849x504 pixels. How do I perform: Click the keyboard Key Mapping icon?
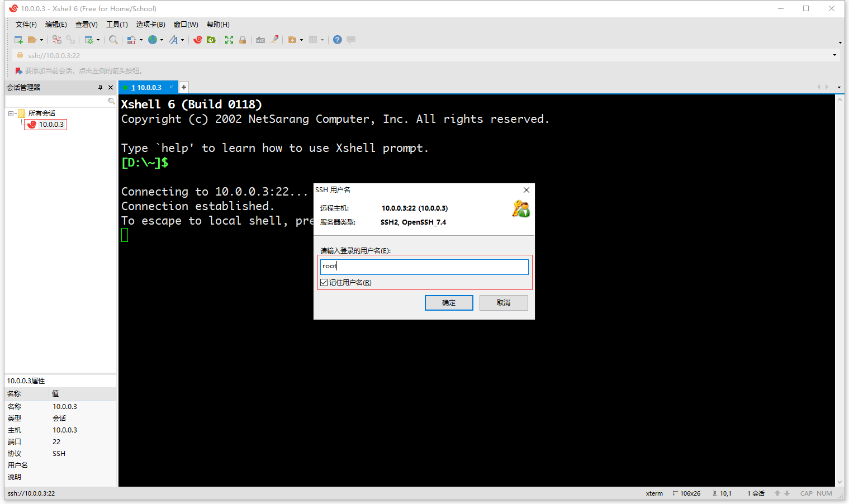coord(260,40)
